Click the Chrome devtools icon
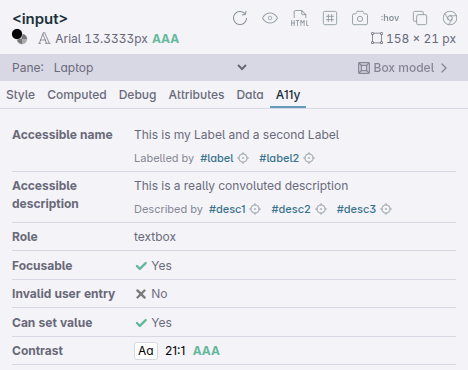Image resolution: width=468 pixels, height=370 pixels. [x=450, y=18]
